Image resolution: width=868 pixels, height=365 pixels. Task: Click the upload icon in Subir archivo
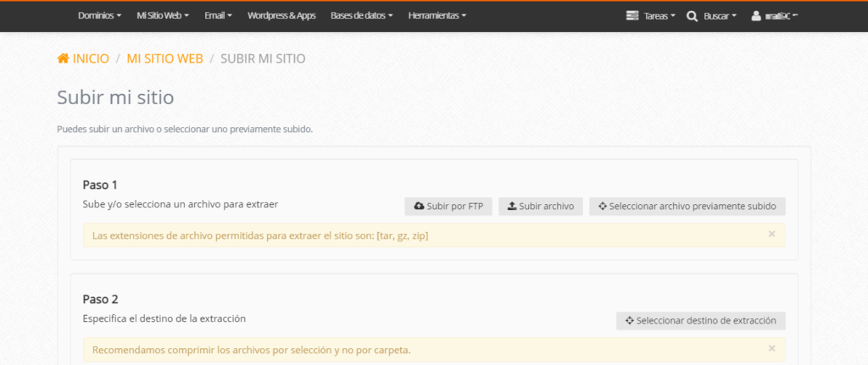tap(513, 207)
